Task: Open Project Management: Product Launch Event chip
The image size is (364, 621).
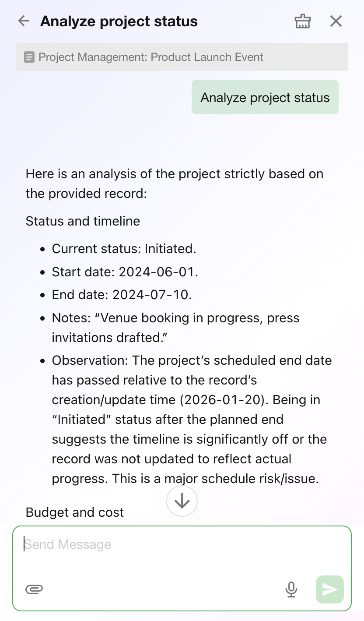Action: tap(150, 57)
